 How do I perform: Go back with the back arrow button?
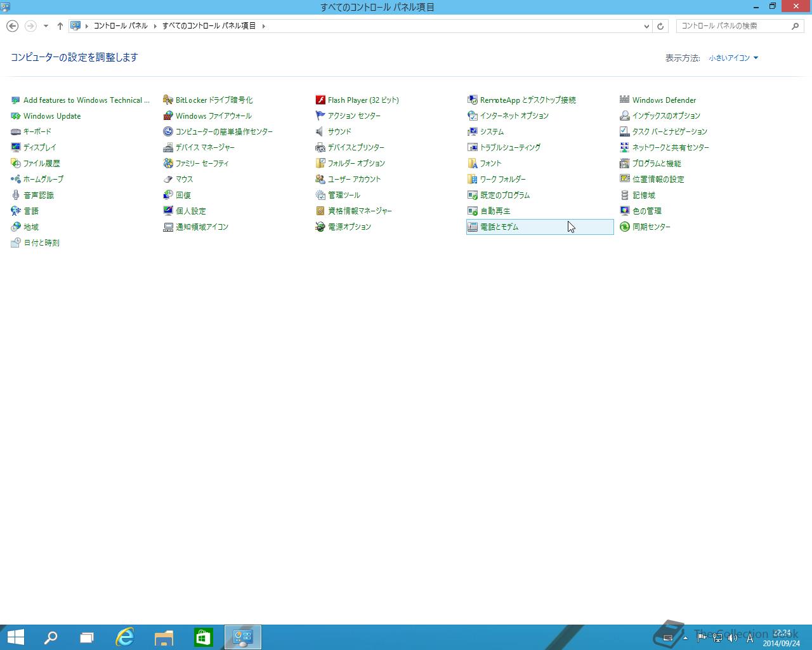[12, 26]
